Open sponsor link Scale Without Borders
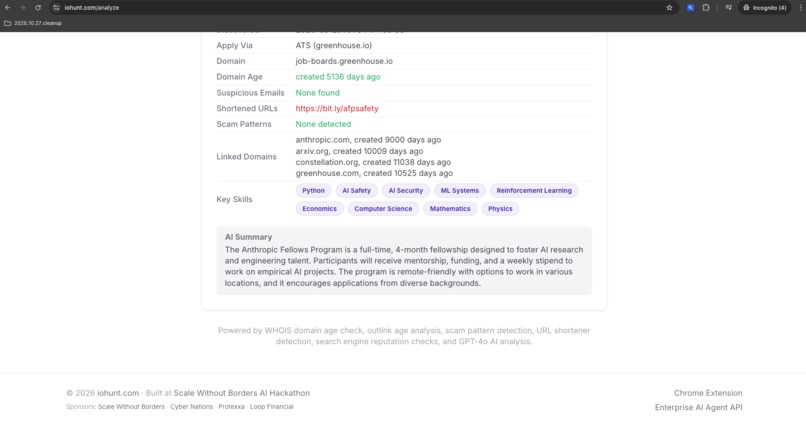The width and height of the screenshot is (806, 422). point(131,407)
